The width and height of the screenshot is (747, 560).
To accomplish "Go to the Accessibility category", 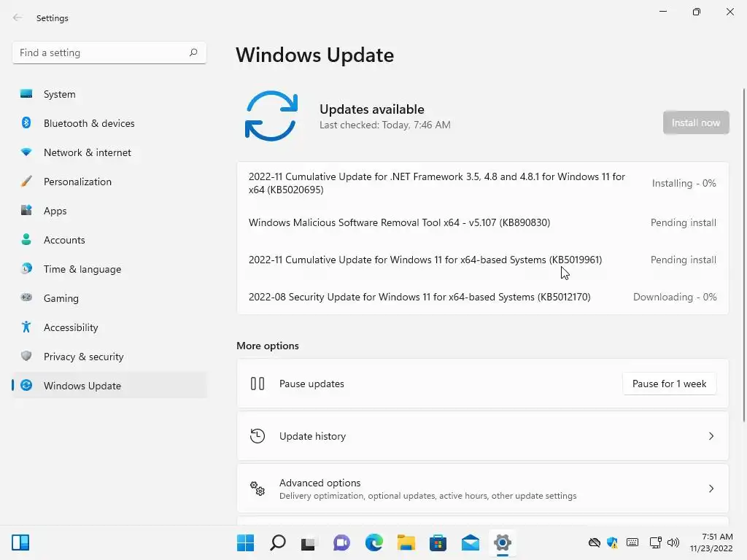I will click(109, 327).
